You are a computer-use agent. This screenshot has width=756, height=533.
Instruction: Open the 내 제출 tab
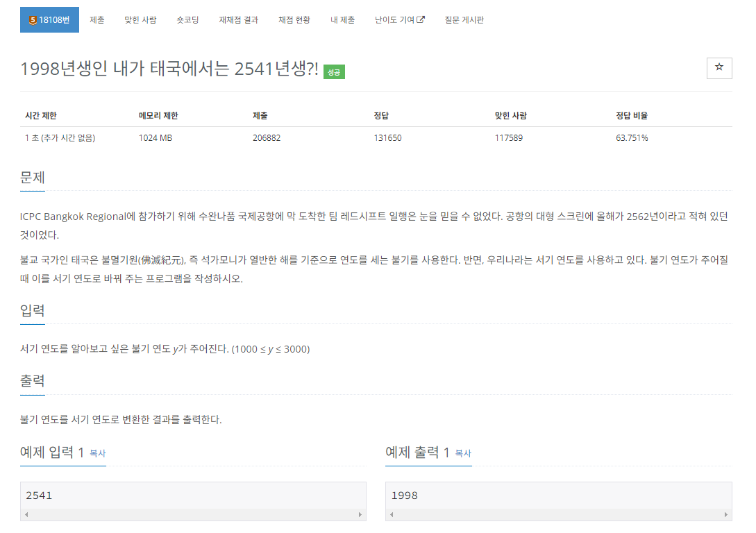pyautogui.click(x=342, y=19)
